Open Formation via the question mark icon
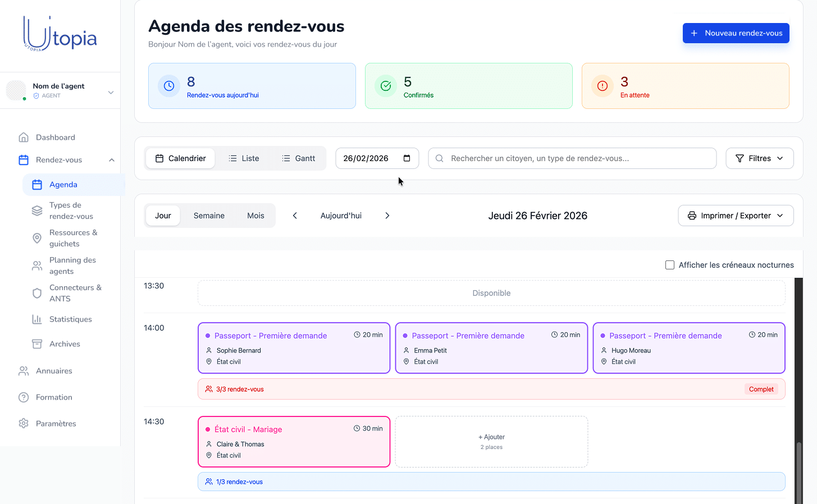Viewport: 817px width, 504px height. pyautogui.click(x=23, y=397)
